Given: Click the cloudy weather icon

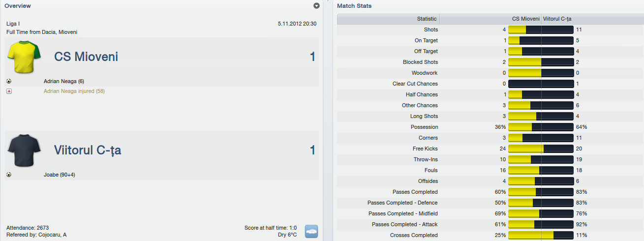Looking at the screenshot, I should click(311, 231).
